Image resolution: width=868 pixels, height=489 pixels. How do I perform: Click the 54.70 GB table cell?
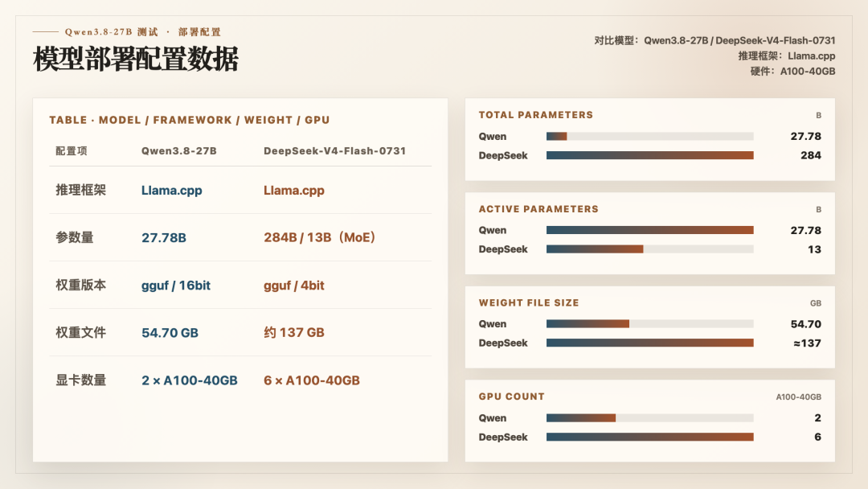click(170, 333)
